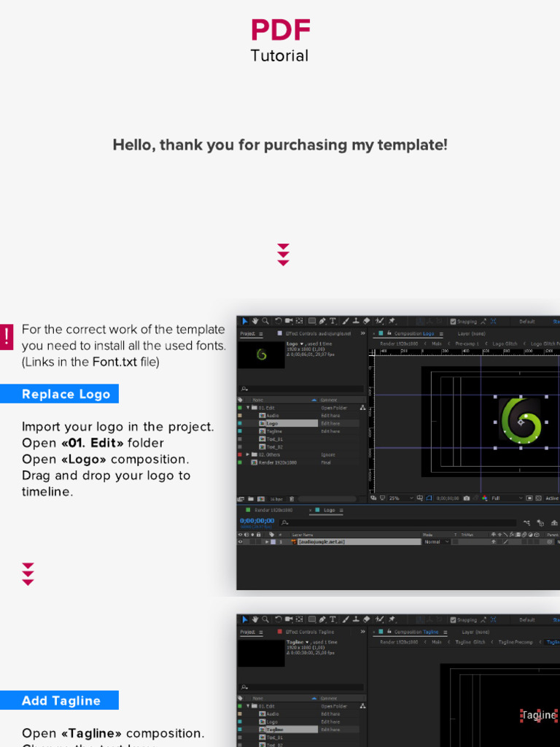Image resolution: width=560 pixels, height=747 pixels.
Task: Select the Type tool above the Logo composition
Action: (x=333, y=321)
